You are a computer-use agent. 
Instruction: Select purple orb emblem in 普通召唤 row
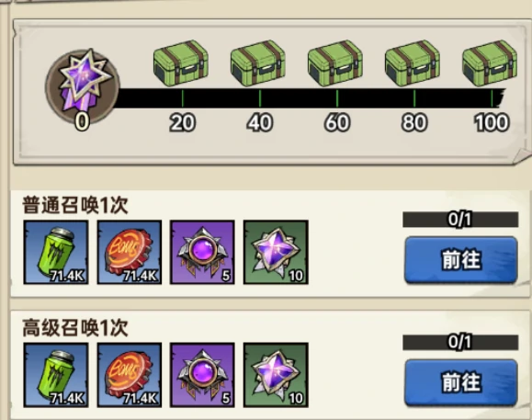coord(202,252)
